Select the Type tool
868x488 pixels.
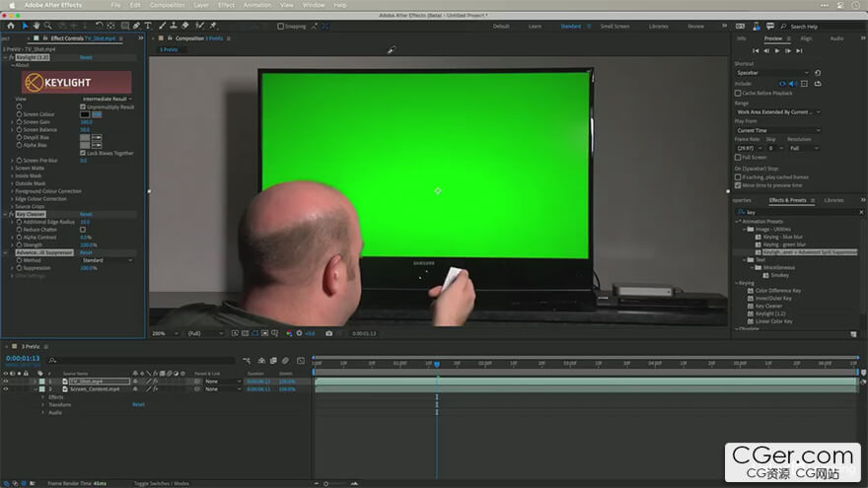click(x=148, y=26)
